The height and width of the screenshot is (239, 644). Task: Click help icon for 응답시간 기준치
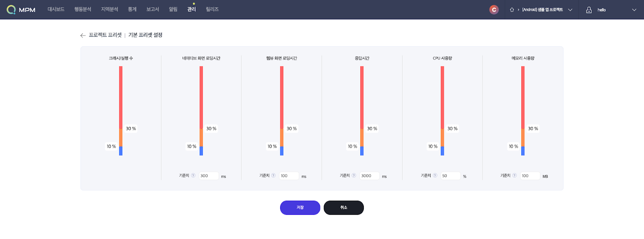354,175
